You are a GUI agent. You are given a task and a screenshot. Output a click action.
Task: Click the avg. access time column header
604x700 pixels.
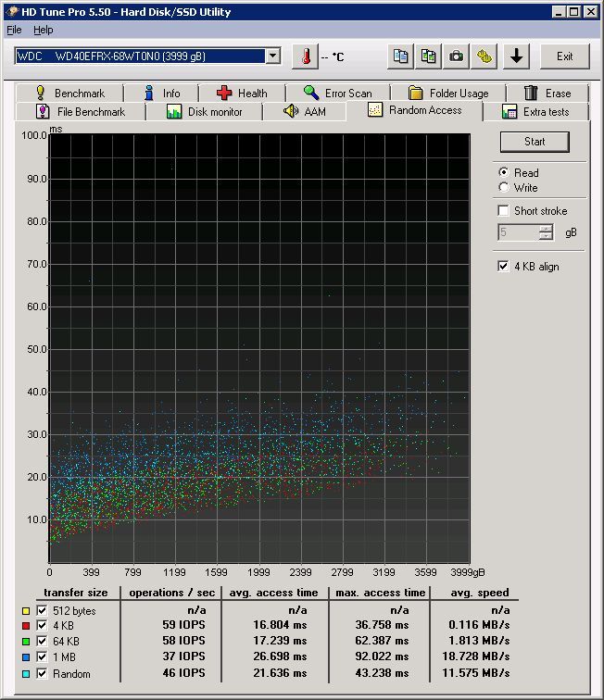274,593
